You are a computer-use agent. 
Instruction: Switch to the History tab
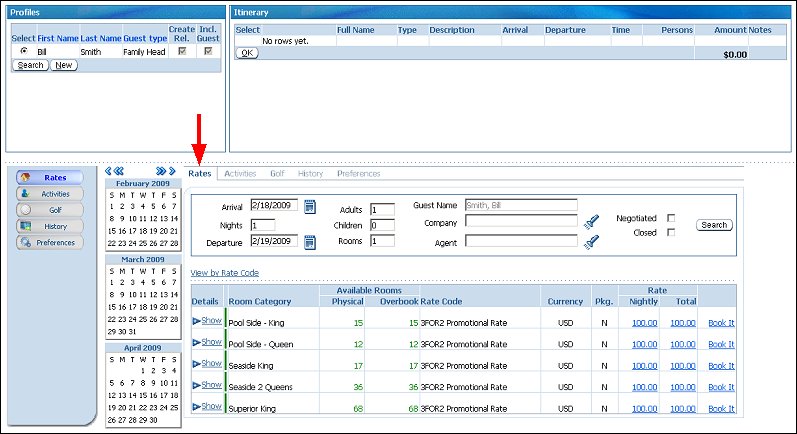pos(310,174)
